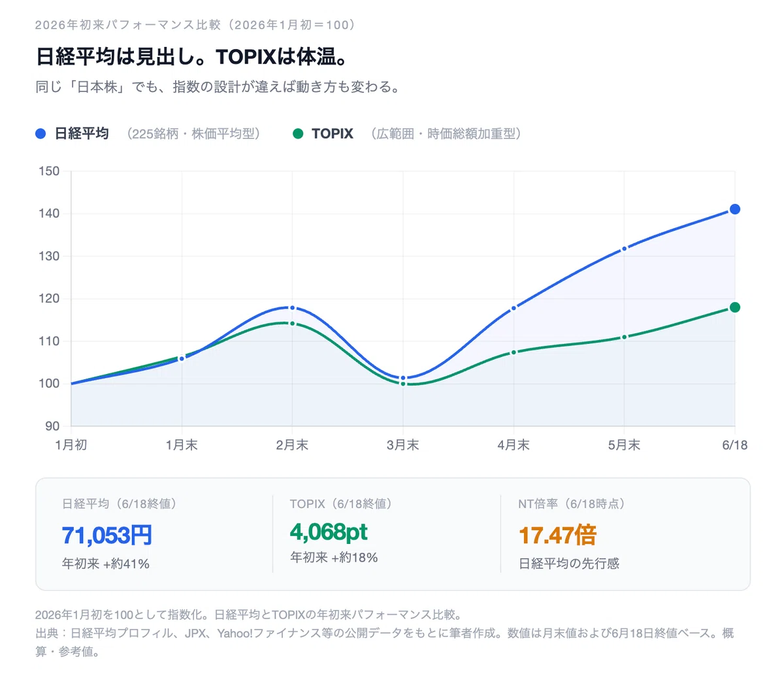Click the 5月末 x-axis label
The height and width of the screenshot is (676, 784).
point(624,445)
